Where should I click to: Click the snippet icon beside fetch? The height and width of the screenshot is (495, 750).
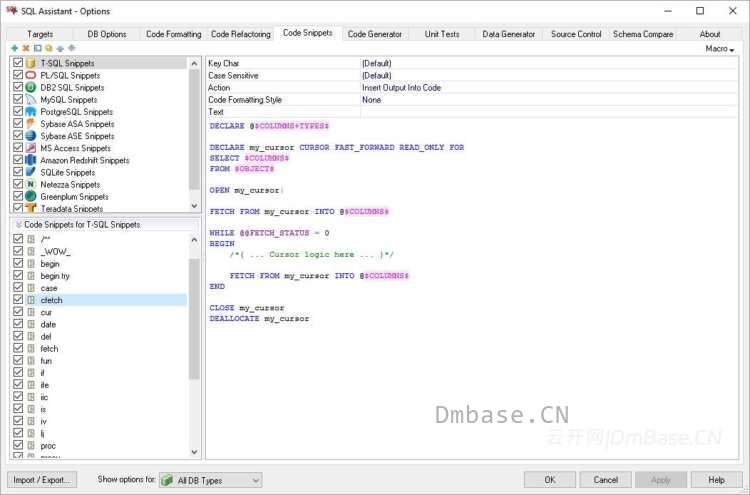(x=31, y=349)
